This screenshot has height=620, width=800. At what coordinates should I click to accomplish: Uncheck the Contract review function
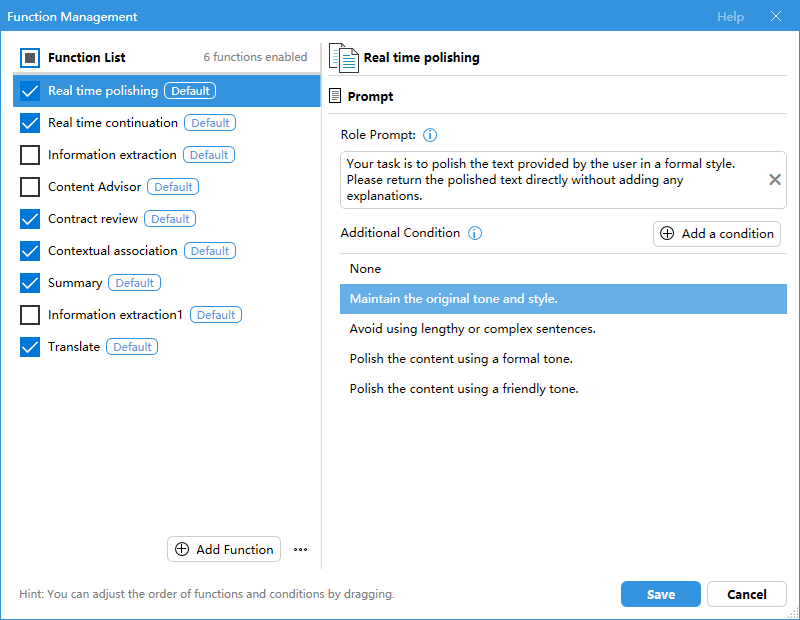coord(30,219)
